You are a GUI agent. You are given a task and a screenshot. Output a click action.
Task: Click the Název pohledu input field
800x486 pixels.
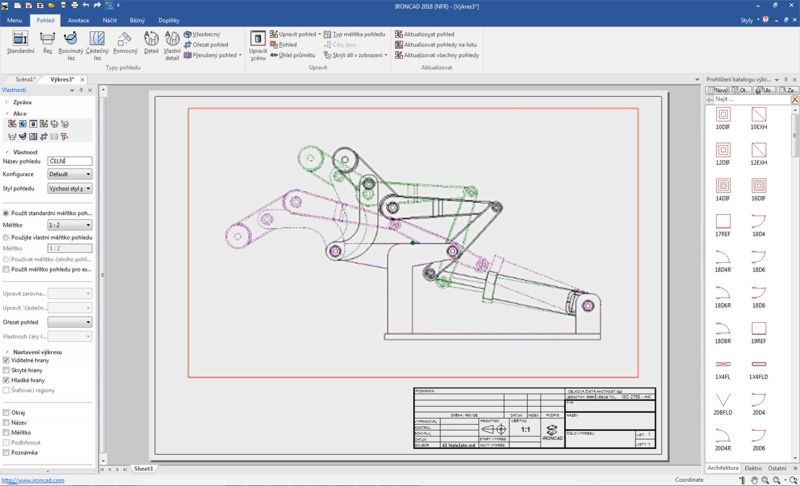pos(70,161)
